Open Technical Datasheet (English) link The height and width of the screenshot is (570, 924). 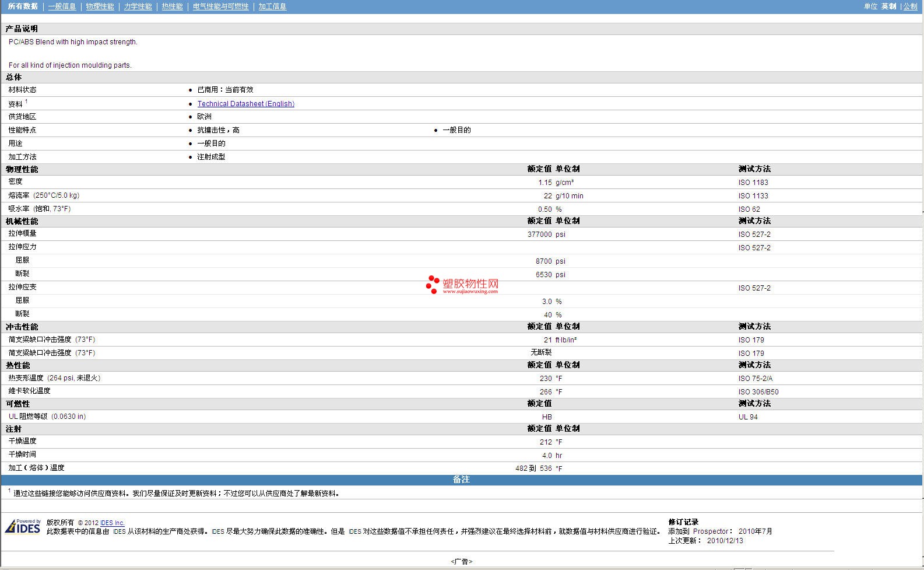(x=245, y=104)
